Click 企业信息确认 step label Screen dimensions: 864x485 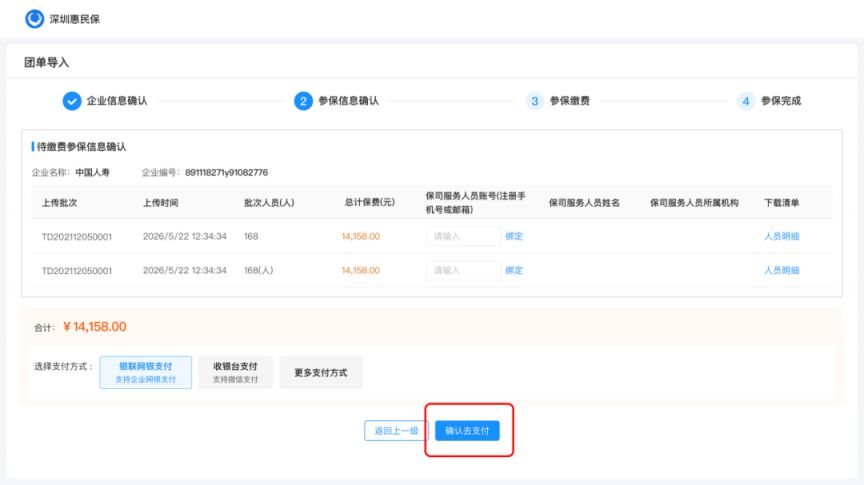coord(117,101)
